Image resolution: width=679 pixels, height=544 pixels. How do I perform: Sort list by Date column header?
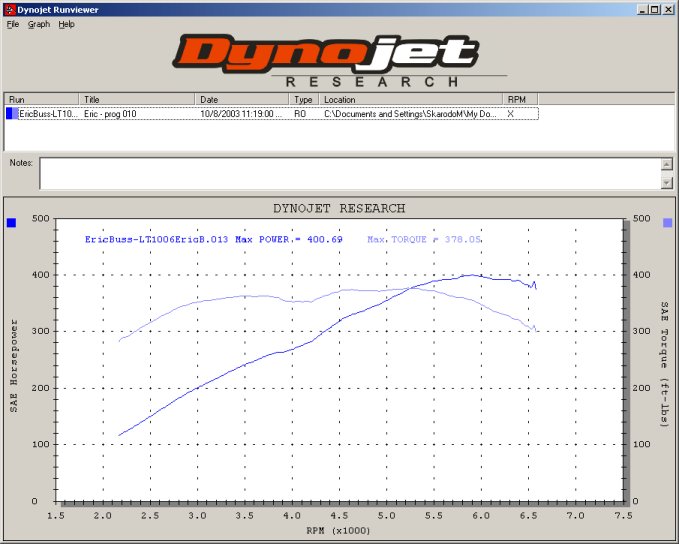coord(243,100)
